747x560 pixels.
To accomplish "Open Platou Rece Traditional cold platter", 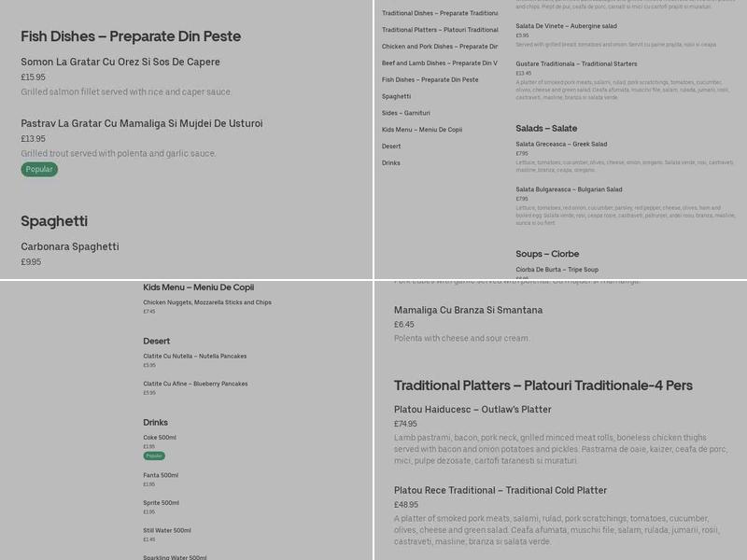I will pos(500,491).
